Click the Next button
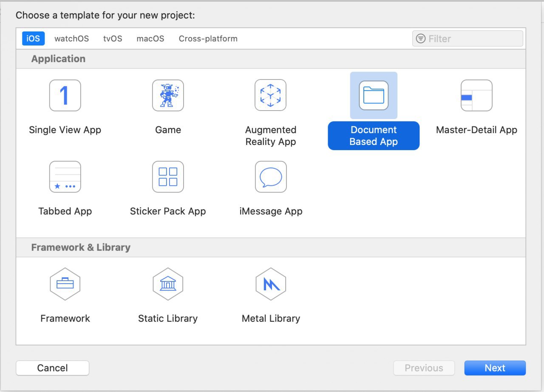Viewport: 544px width, 392px height. (495, 368)
